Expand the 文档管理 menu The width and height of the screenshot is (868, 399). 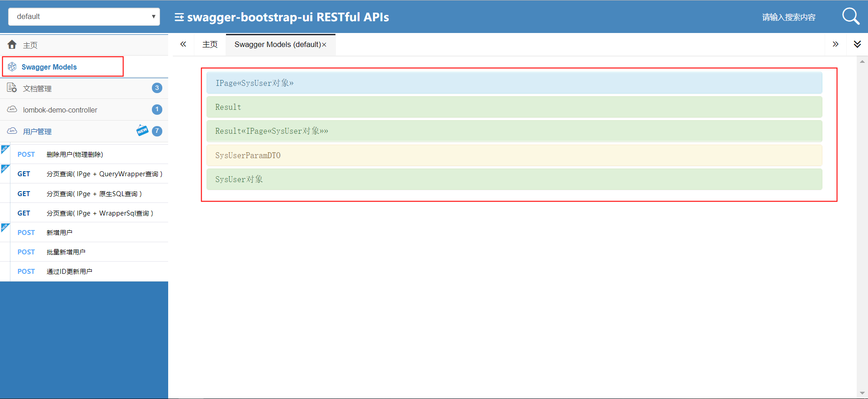[84, 88]
